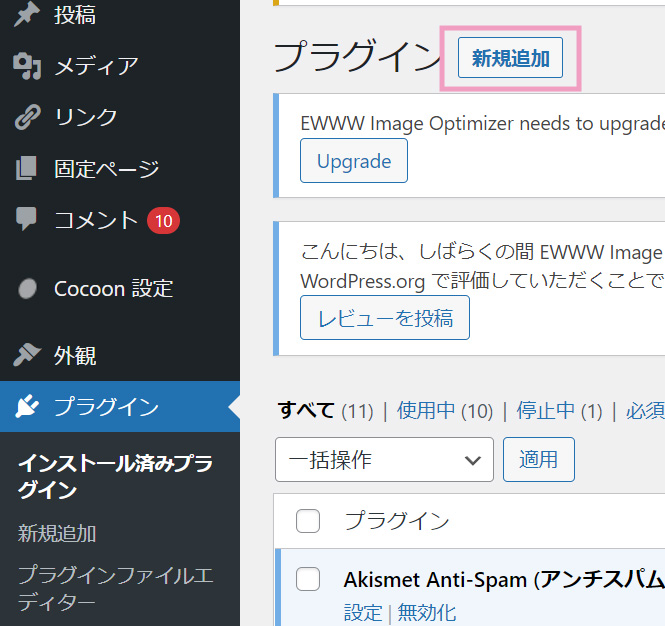Viewport: 665px width, 626px height.
Task: Filter plugins by 停止中 (1)
Action: click(559, 411)
